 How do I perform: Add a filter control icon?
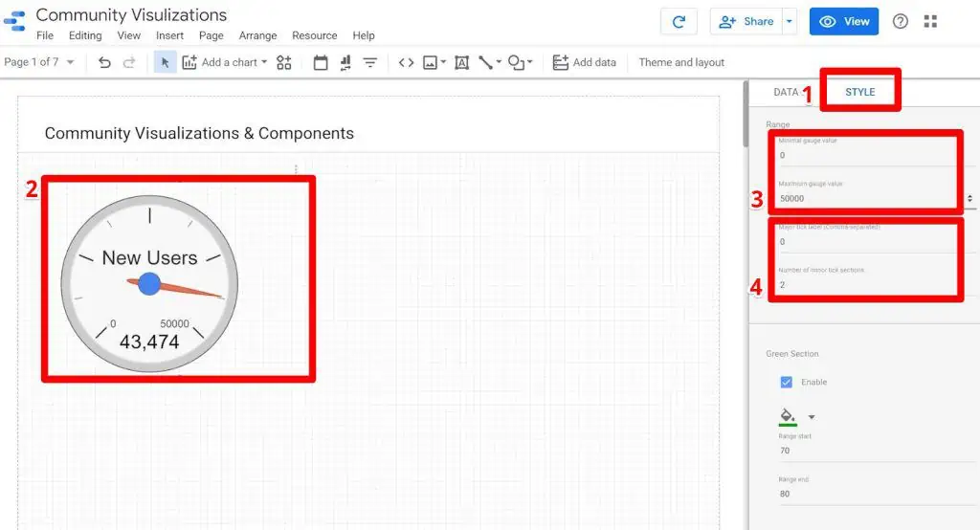point(370,62)
